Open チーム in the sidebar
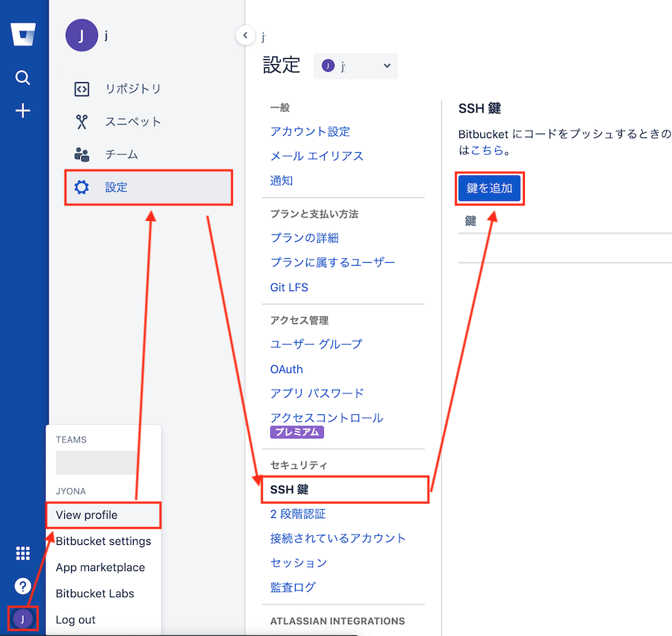672x636 pixels. (122, 155)
